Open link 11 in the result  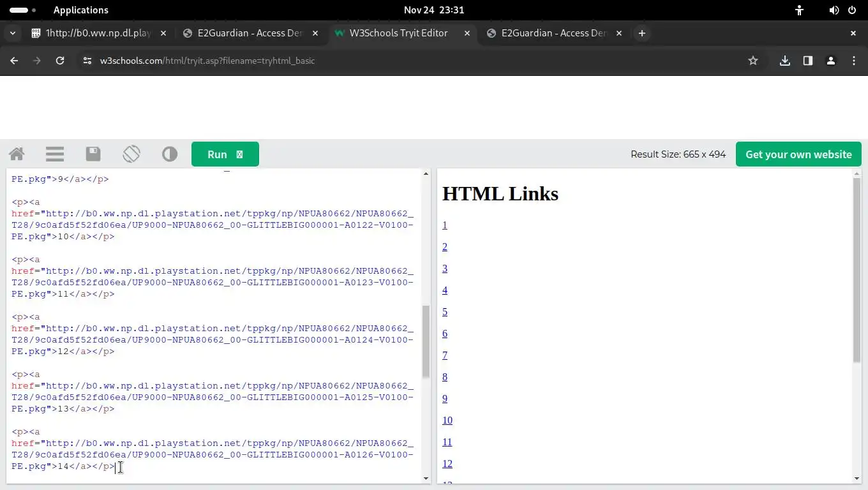(447, 442)
